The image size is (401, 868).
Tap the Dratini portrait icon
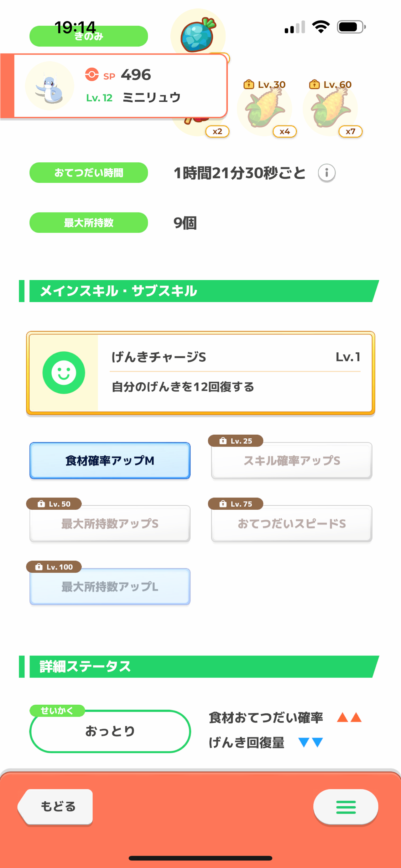[49, 86]
